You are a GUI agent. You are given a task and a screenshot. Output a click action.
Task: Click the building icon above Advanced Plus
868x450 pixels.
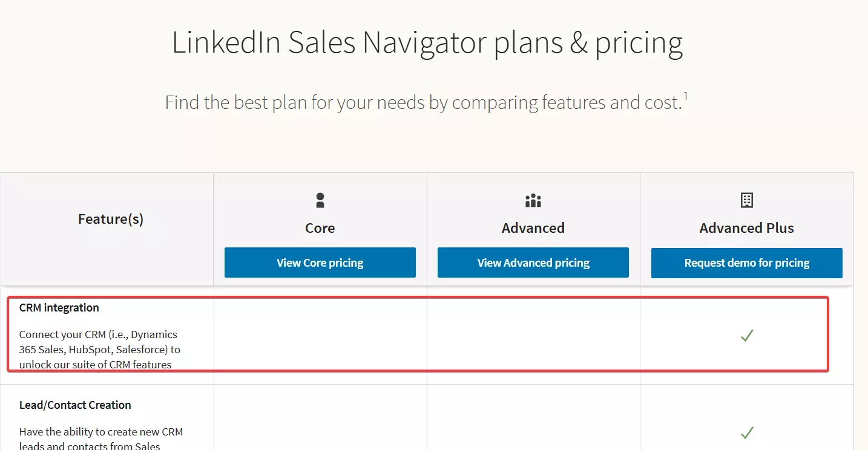pyautogui.click(x=746, y=200)
